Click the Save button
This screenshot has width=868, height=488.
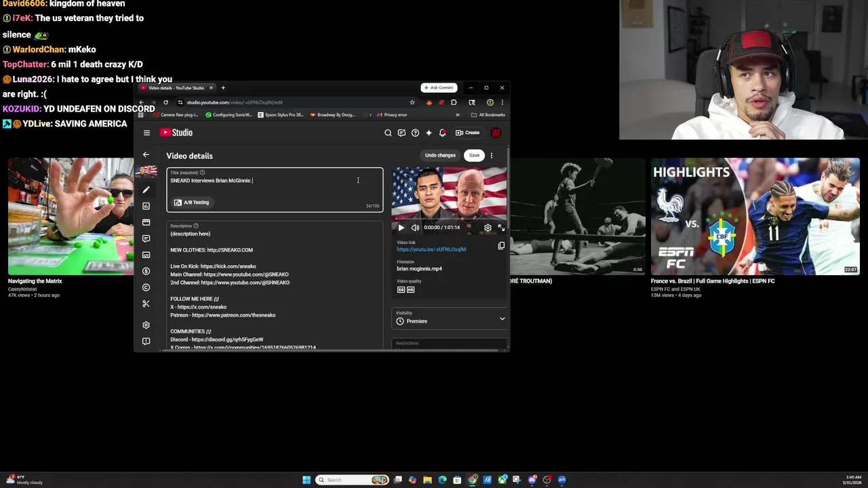coord(474,155)
